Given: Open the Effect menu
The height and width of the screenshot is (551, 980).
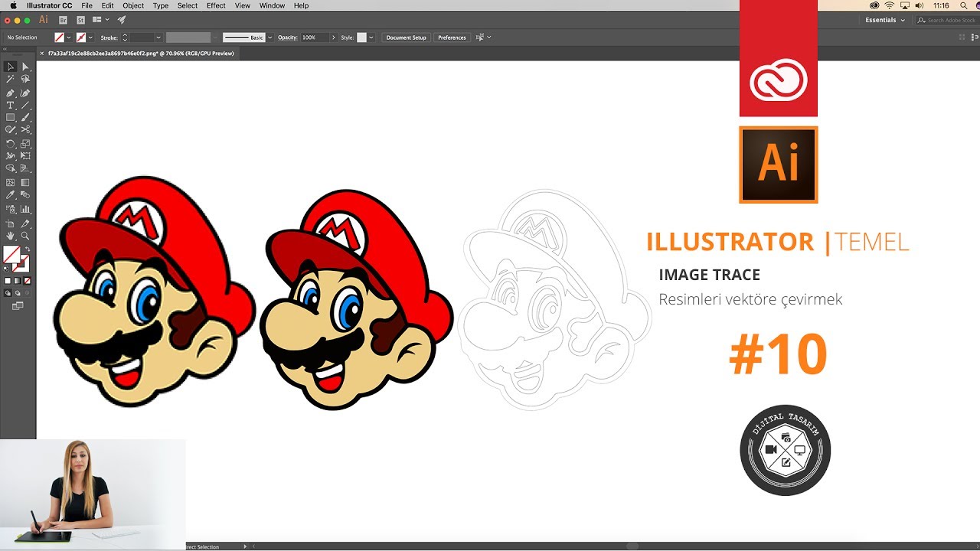Looking at the screenshot, I should [x=216, y=5].
